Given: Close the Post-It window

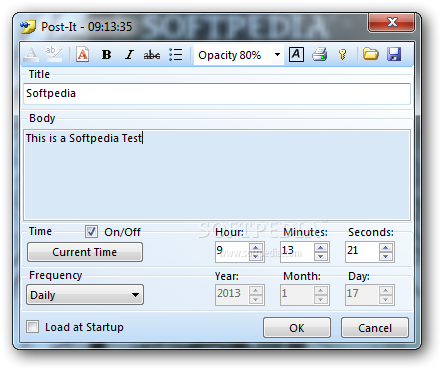Looking at the screenshot, I should click(392, 22).
